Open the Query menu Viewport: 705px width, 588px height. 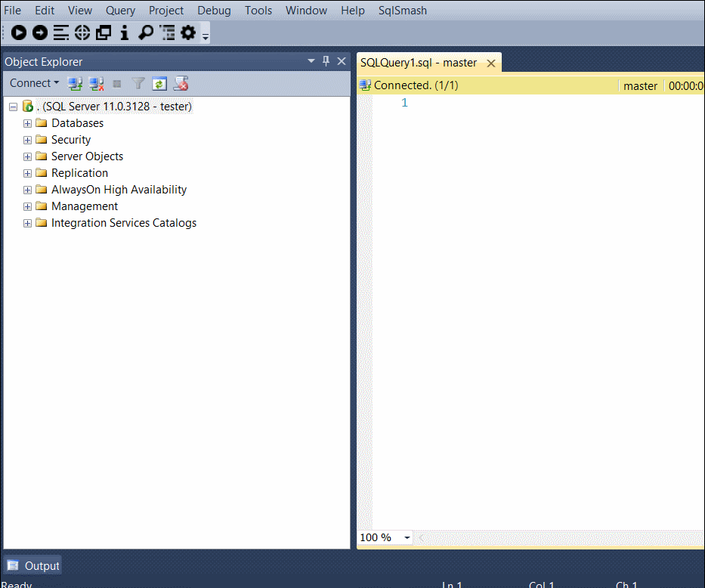pos(120,11)
